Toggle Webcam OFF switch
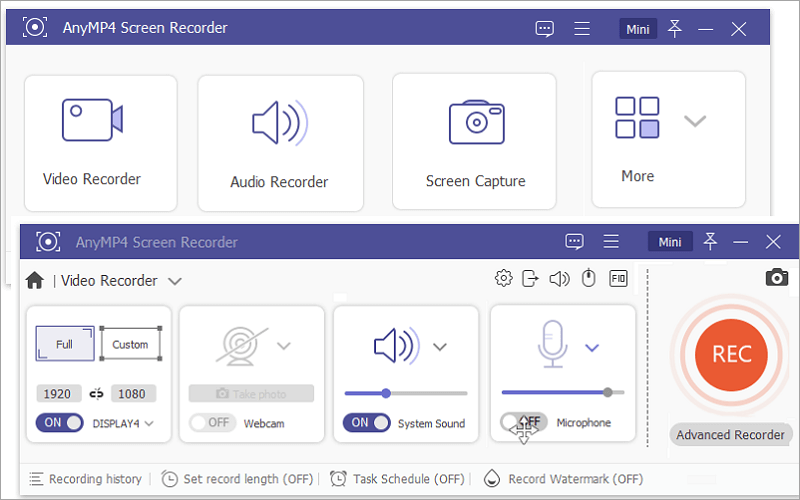This screenshot has width=800, height=500. coord(212,423)
